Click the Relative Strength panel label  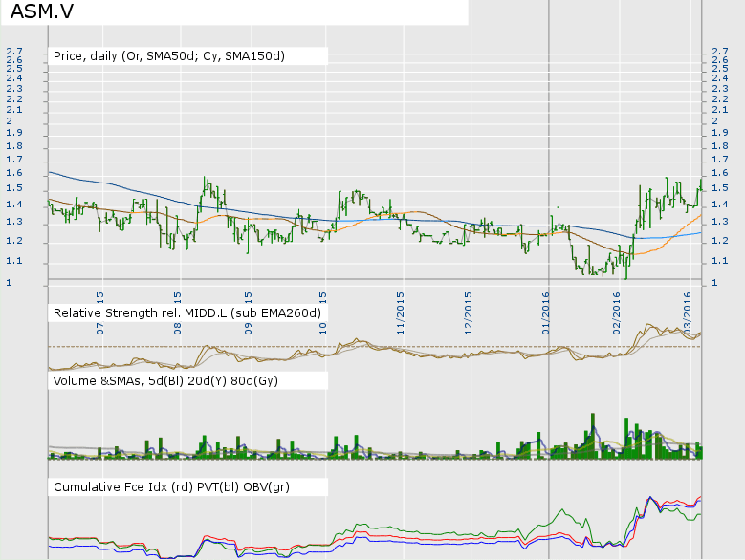pos(186,312)
